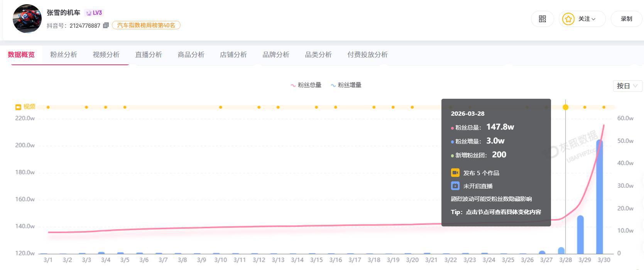This screenshot has width=644, height=270.
Task: Select the 付费投放分析 tab
Action: click(367, 55)
